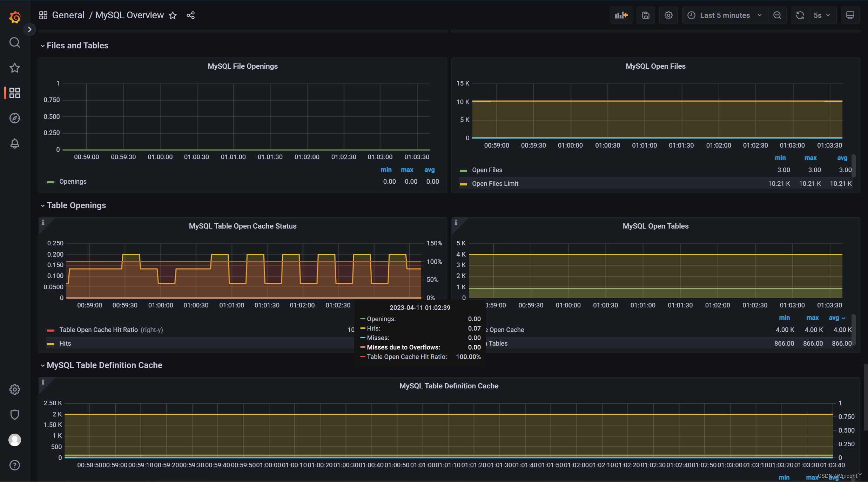Click the dashboard grid icon beside General
Screen dimensions: 868x482
point(43,15)
